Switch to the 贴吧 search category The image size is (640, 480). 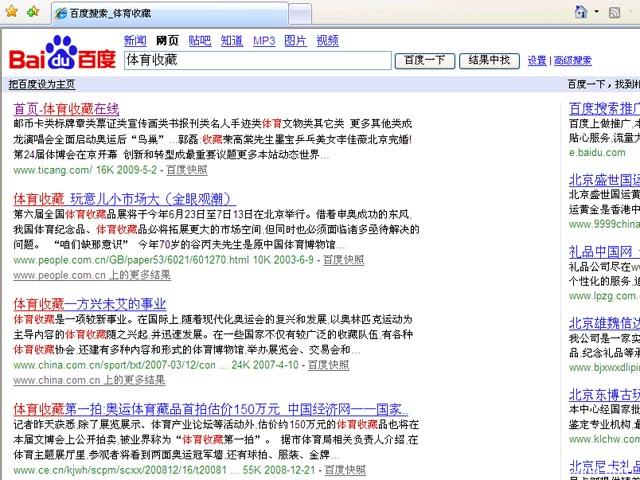(x=200, y=40)
